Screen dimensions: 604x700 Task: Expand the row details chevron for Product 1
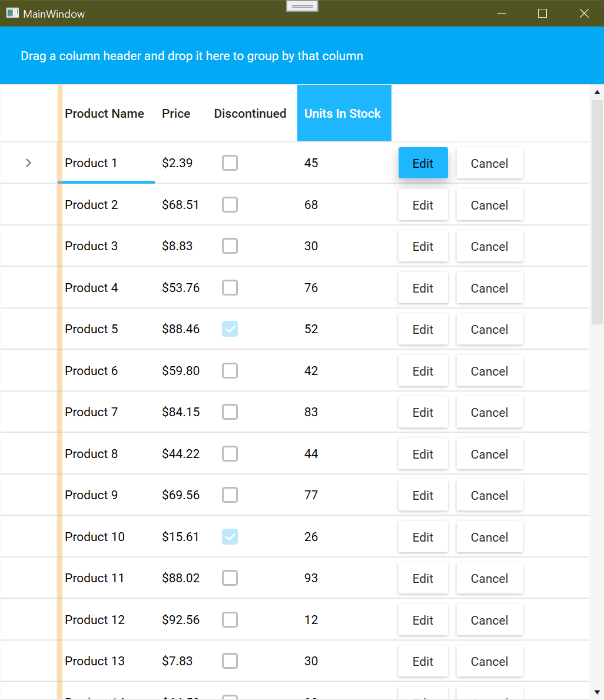click(x=28, y=163)
